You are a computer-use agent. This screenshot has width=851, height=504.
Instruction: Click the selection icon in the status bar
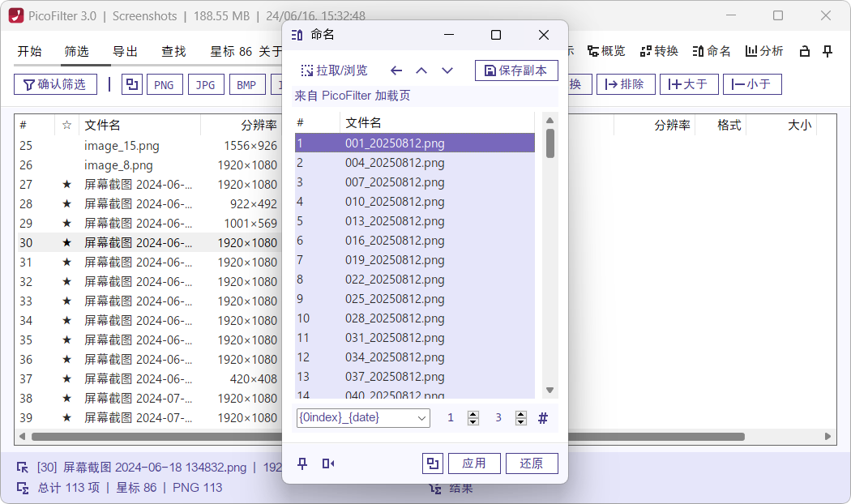tap(22, 467)
